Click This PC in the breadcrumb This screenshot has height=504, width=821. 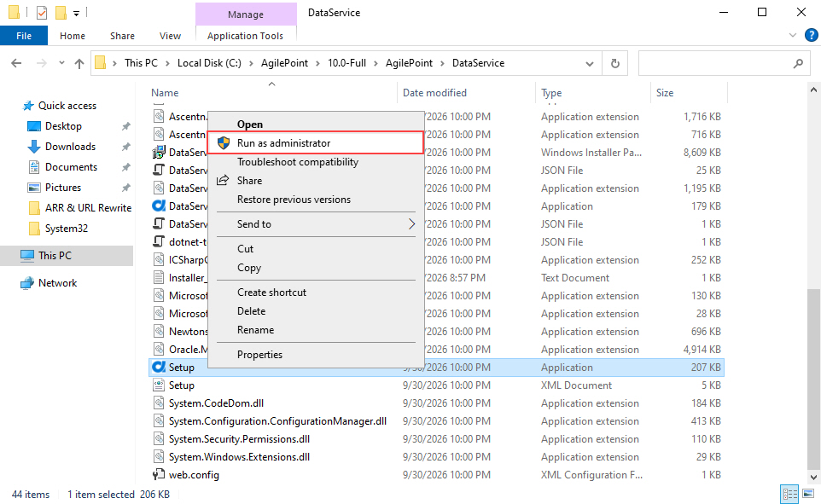click(141, 63)
